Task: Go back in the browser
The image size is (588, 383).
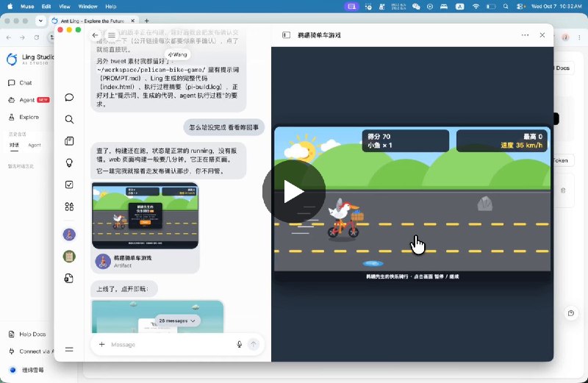Action: coord(9,37)
